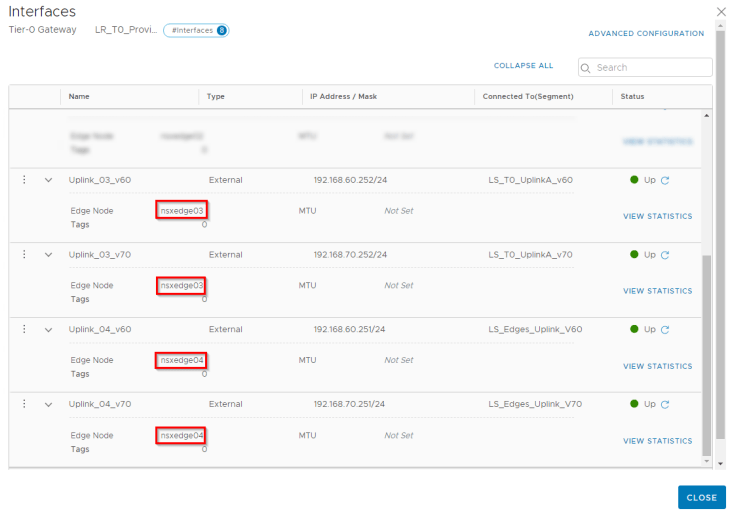This screenshot has width=730, height=513.
Task: Open actions menu for Uplink_03_v60
Action: pyautogui.click(x=24, y=180)
